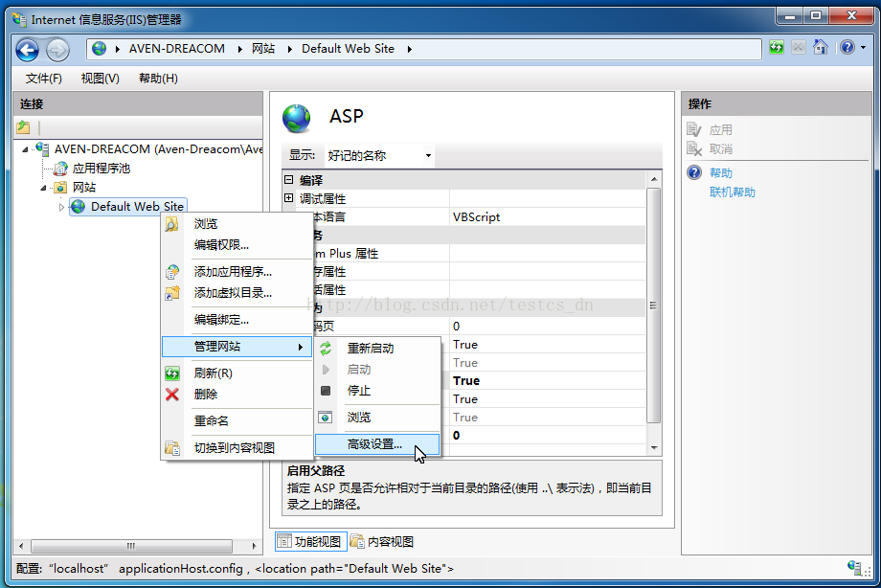The width and height of the screenshot is (881, 588).
Task: Click the Back navigation arrow button
Action: (x=27, y=50)
